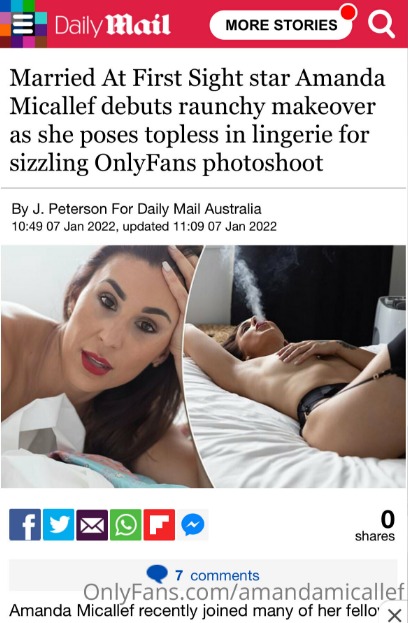The image size is (408, 623).
Task: Share the article on Facebook
Action: tap(25, 524)
